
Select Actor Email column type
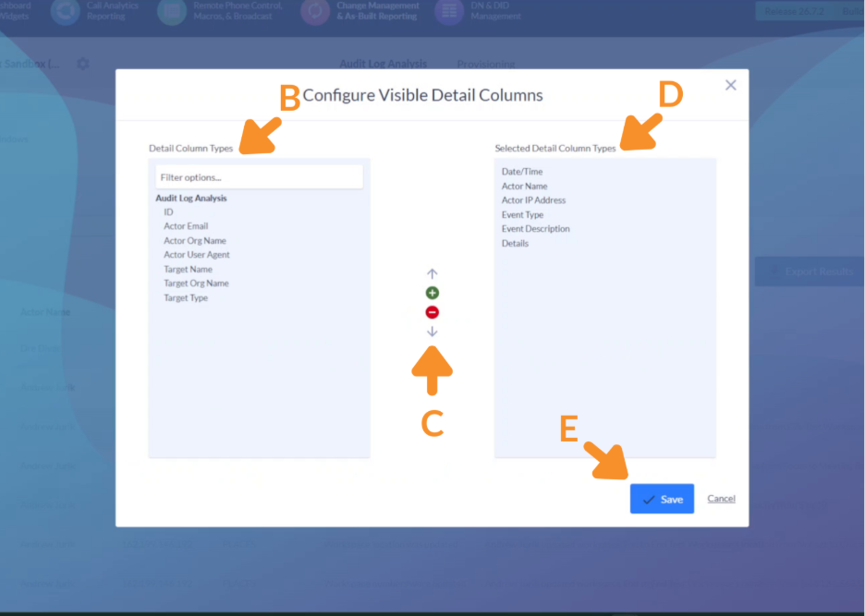tap(186, 226)
